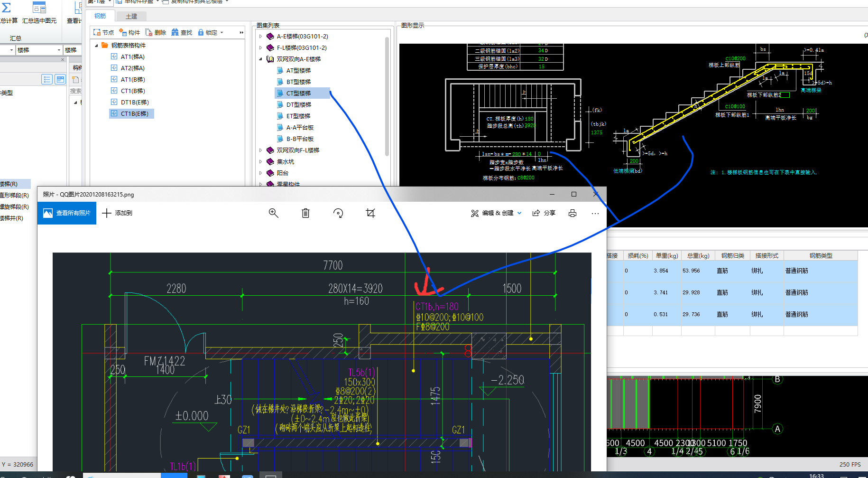This screenshot has width=868, height=478.
Task: Select AT1(B梯) in component tree
Action: pos(133,79)
